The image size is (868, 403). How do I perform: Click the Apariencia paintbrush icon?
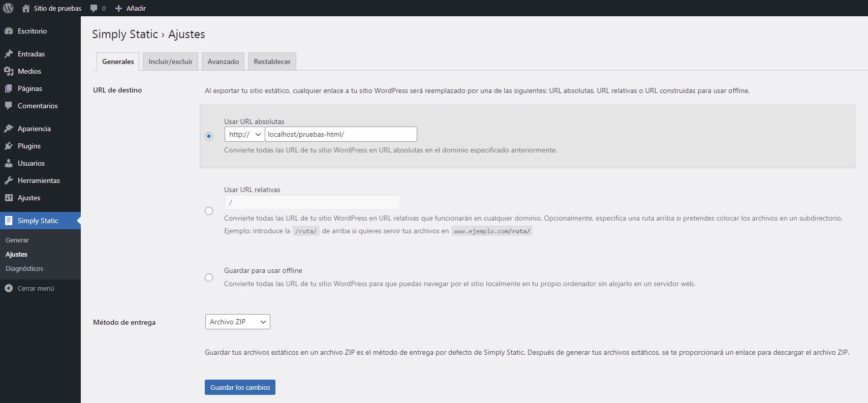tap(9, 129)
